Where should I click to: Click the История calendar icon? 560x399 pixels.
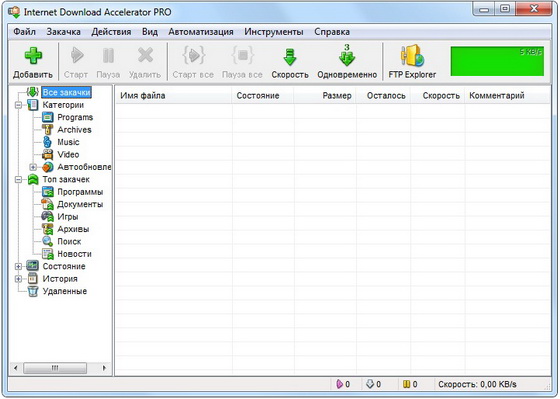pyautogui.click(x=33, y=279)
